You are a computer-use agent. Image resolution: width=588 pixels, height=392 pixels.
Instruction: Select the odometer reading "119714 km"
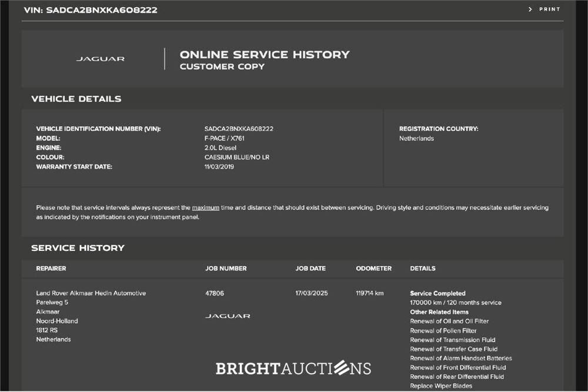click(x=370, y=293)
